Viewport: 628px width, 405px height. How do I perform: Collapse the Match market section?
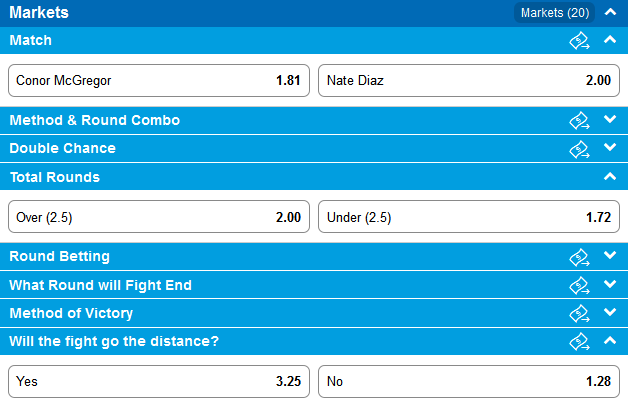610,39
